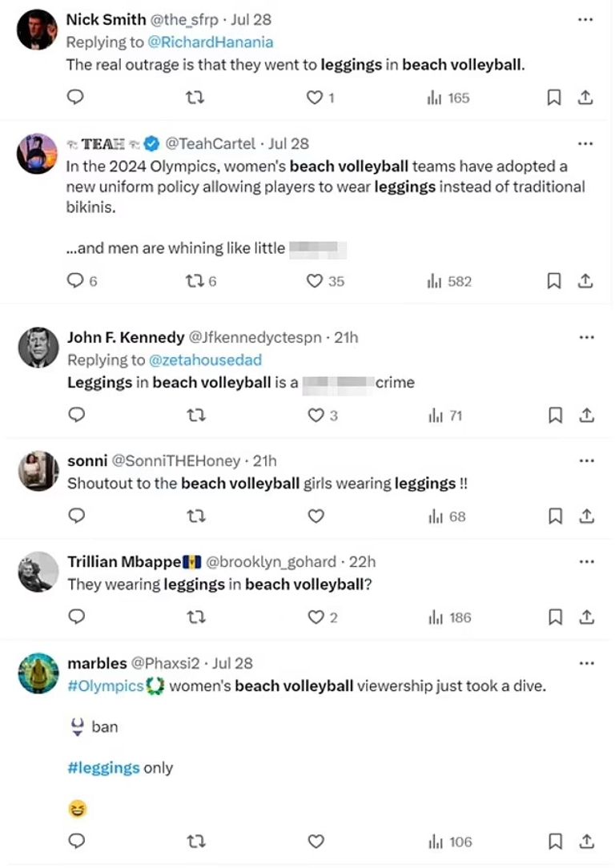Retweet sonni's shoutout tweet
This screenshot has width=615, height=868.
(x=195, y=516)
